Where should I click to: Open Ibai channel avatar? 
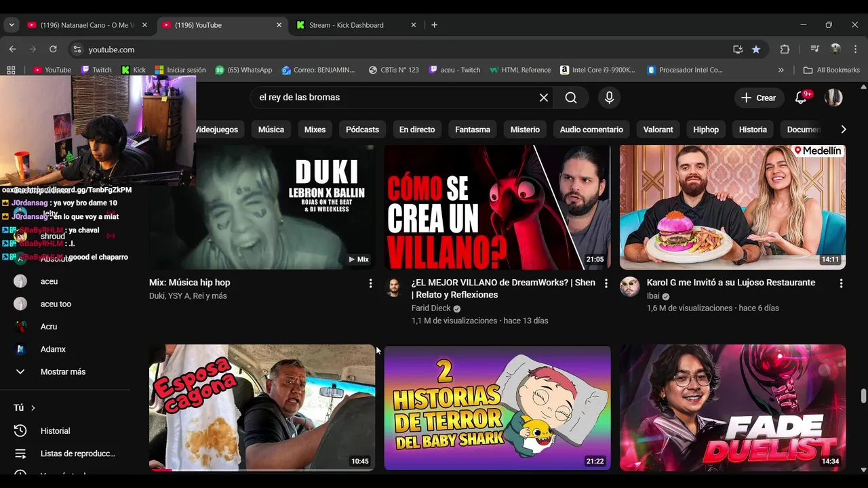629,287
